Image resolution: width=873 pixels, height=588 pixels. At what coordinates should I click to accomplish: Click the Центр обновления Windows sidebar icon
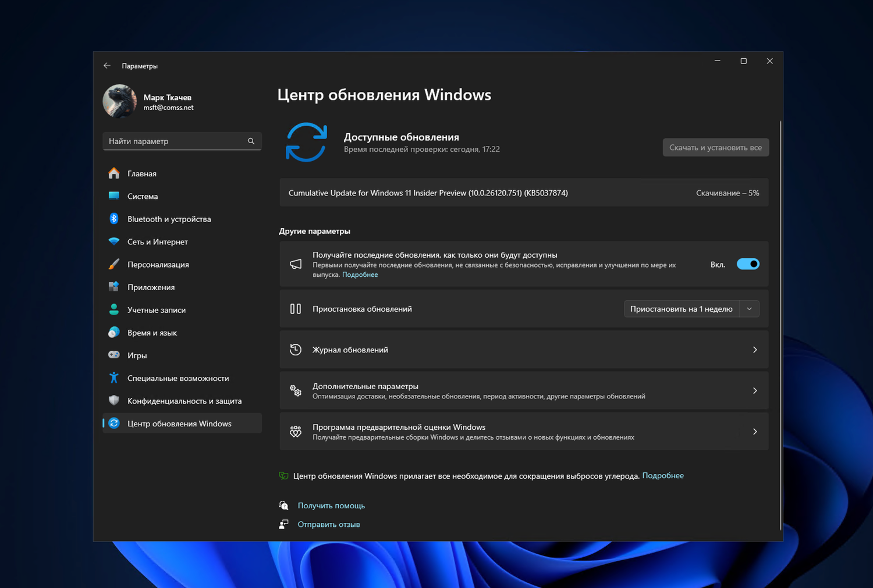point(114,423)
